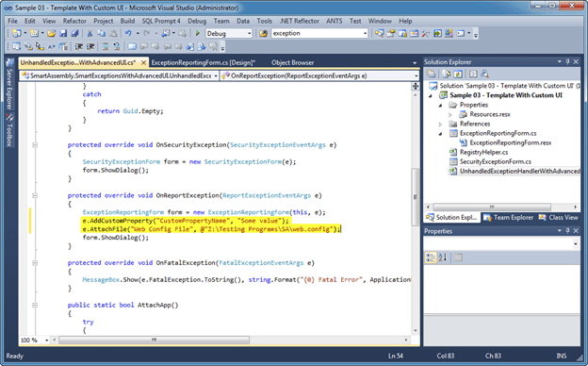Switch to Team Explorer tab
588x366 pixels.
[x=509, y=217]
